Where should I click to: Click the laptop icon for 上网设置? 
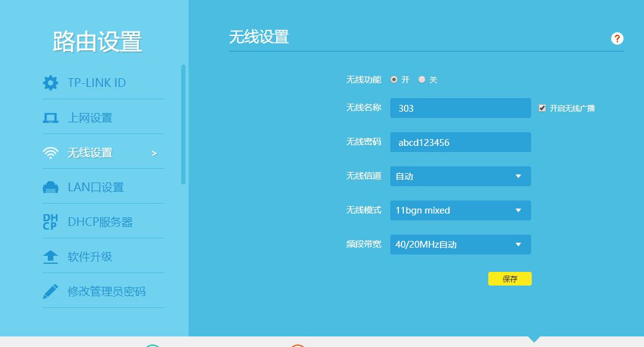(50, 118)
